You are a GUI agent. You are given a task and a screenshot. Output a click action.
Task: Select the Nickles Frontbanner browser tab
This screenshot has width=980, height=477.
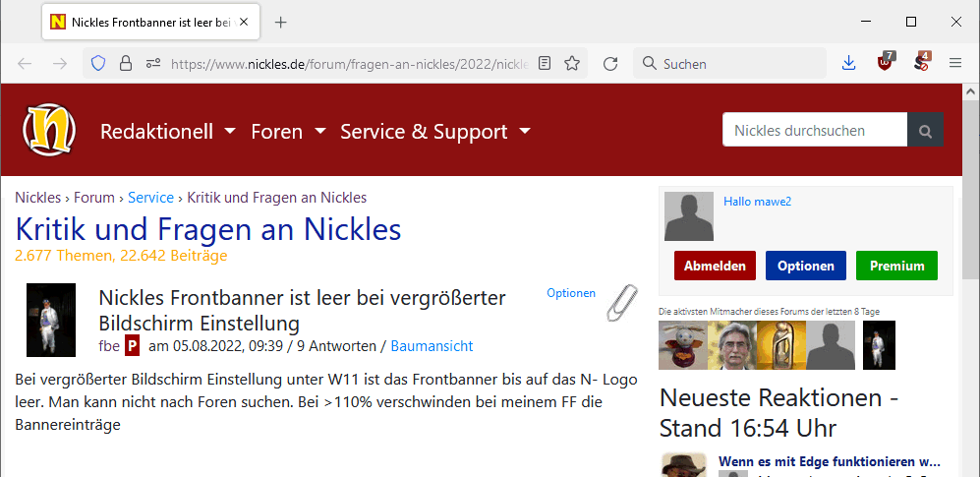coord(150,22)
